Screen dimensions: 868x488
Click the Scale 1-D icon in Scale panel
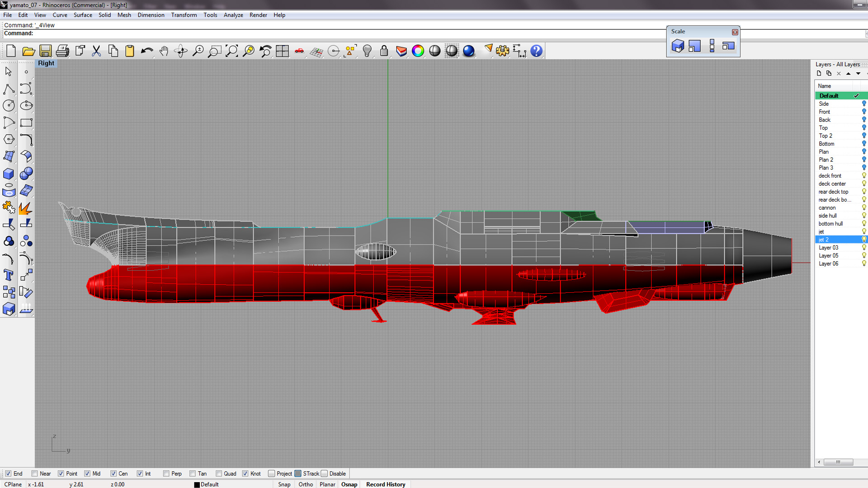(x=712, y=46)
